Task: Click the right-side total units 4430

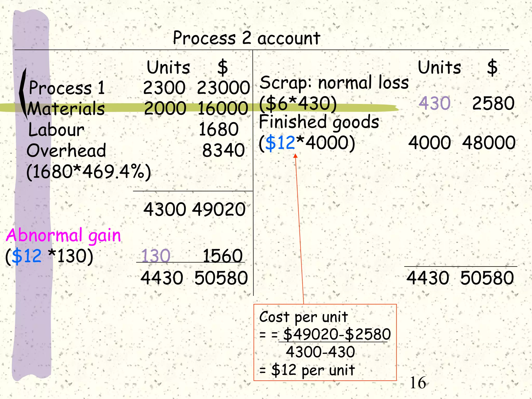Action: (428, 278)
